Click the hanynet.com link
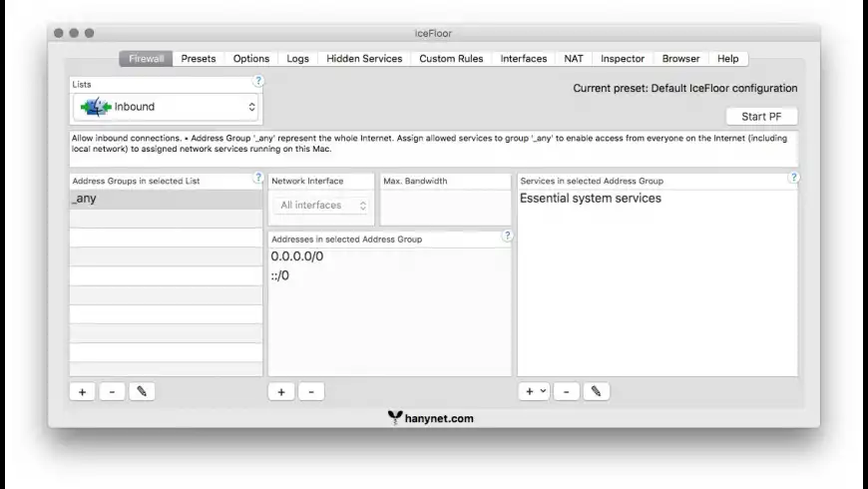The image size is (868, 489). pyautogui.click(x=431, y=418)
